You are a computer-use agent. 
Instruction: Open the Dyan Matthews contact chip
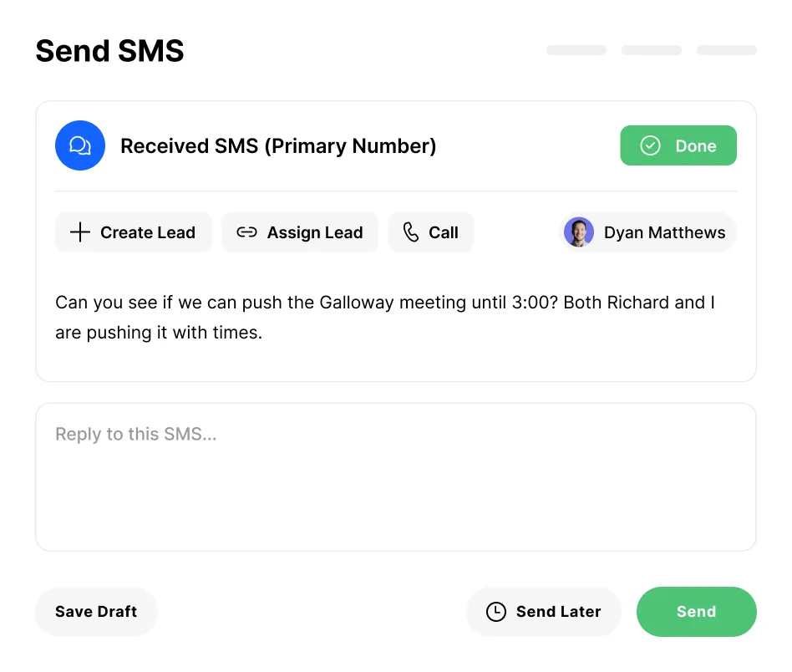pos(648,232)
